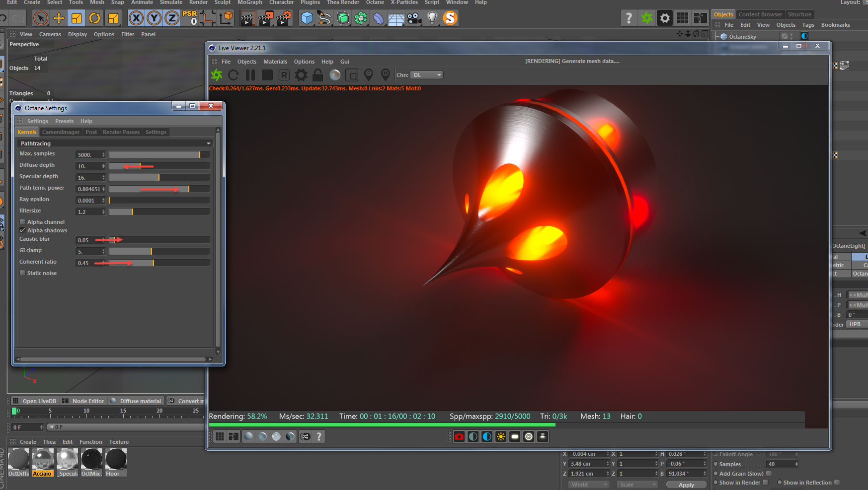
Task: Open Live Viewer Materials menu
Action: [275, 62]
